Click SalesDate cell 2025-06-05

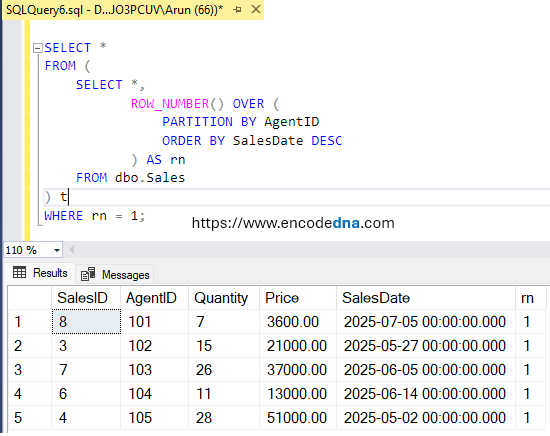pyautogui.click(x=426, y=370)
